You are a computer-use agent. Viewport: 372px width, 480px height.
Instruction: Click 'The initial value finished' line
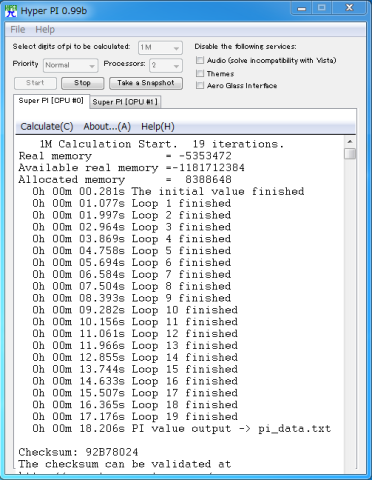click(168, 192)
